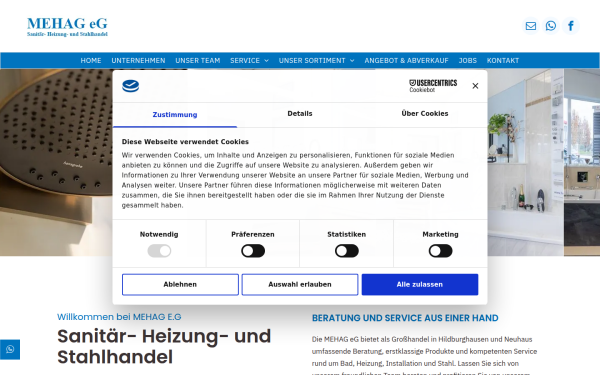The width and height of the screenshot is (600, 375).
Task: Switch to the Details tab
Action: [300, 114]
